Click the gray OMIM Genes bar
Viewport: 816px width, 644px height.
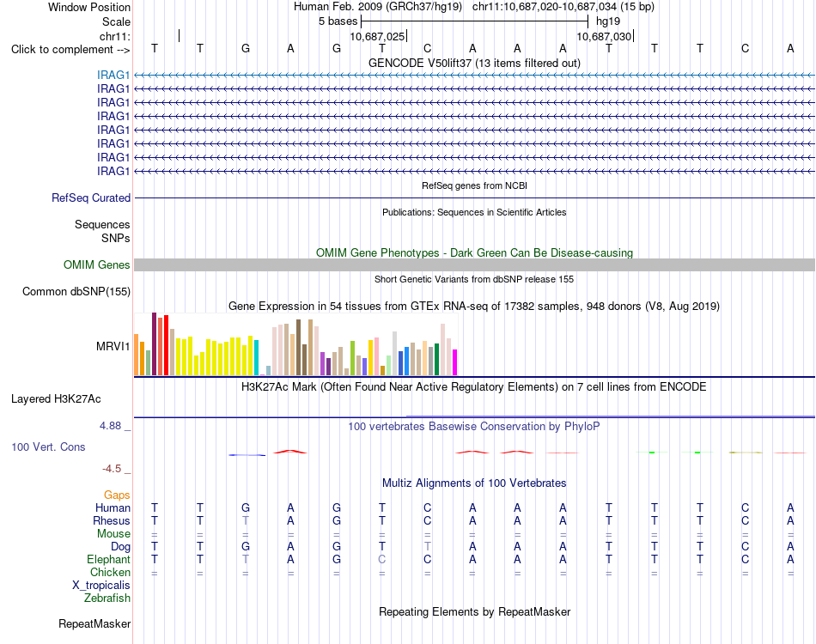pyautogui.click(x=474, y=264)
